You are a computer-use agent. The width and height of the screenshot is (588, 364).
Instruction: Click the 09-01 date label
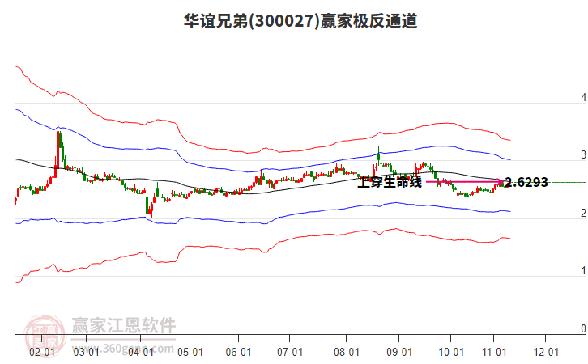pos(399,352)
